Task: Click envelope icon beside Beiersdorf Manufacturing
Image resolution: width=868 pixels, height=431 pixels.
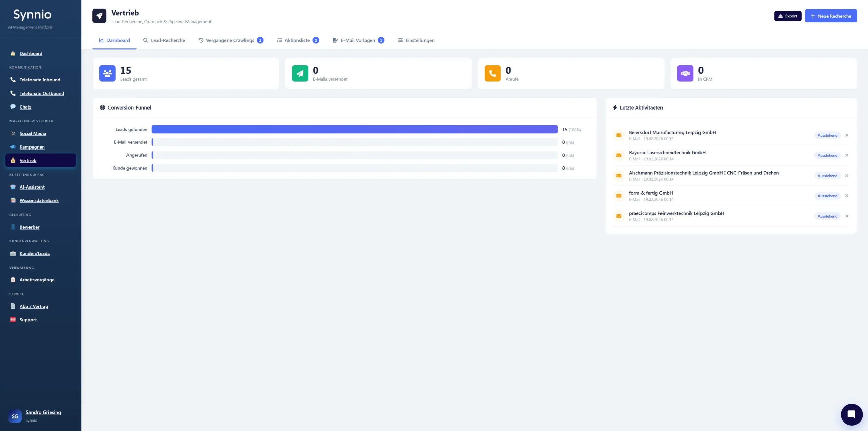Action: pos(619,135)
